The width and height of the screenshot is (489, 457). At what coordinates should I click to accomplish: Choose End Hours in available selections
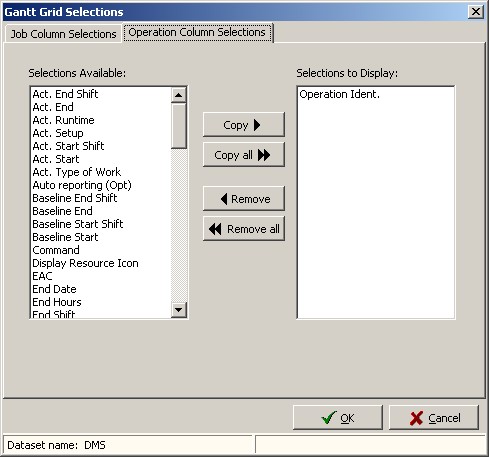tap(57, 302)
